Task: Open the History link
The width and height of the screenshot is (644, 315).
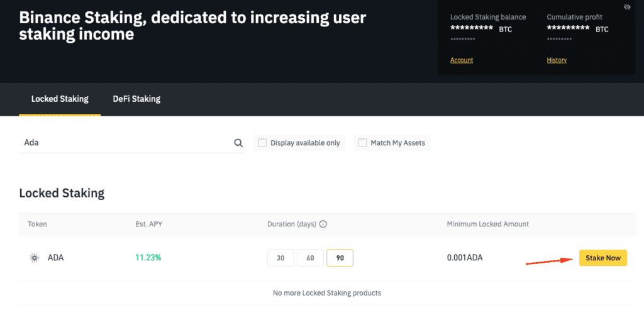Action: [557, 60]
